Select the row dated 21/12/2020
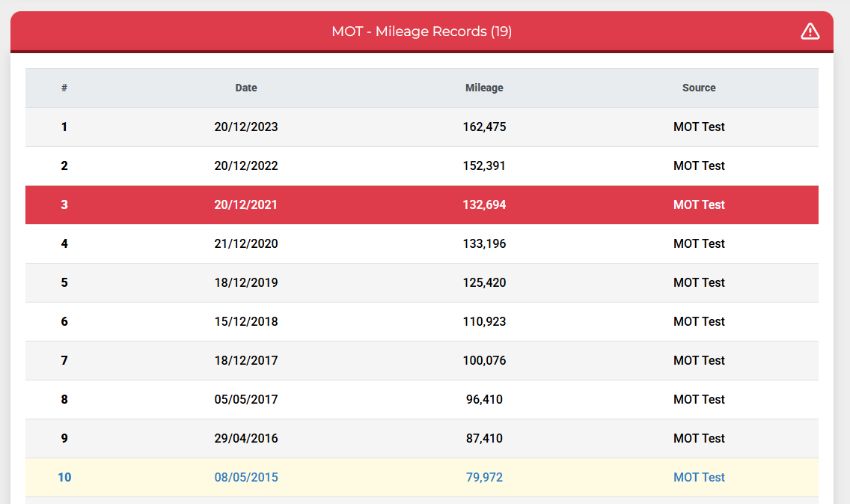 422,244
